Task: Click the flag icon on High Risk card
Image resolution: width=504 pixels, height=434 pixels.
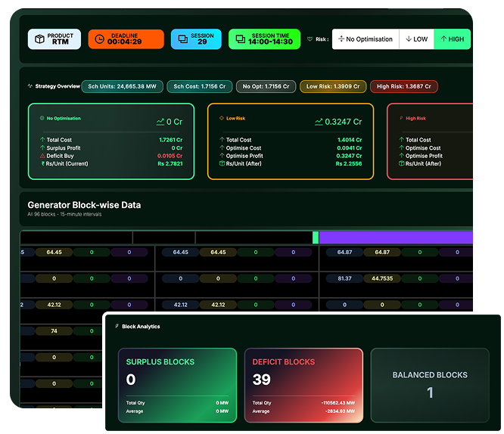Action: [401, 118]
